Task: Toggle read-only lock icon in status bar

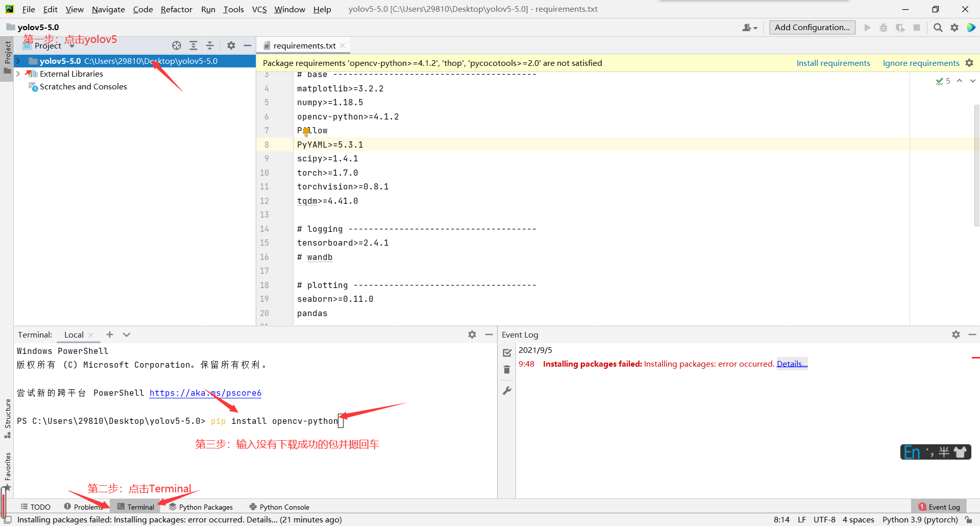Action: (969, 519)
